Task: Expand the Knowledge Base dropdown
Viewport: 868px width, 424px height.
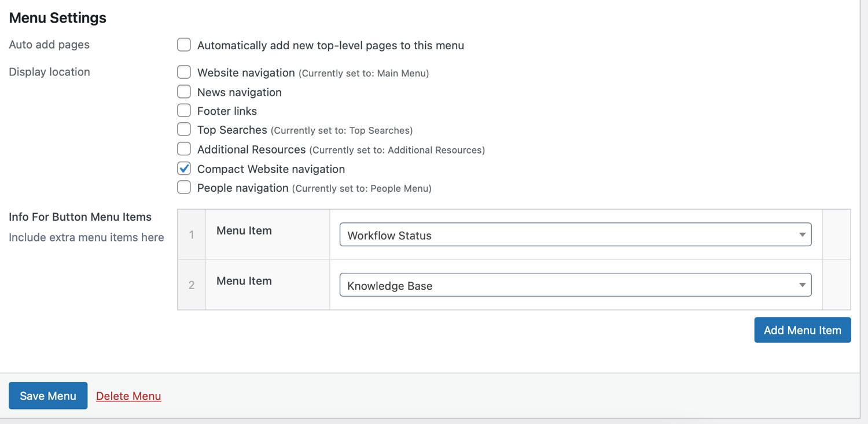Action: [575, 286]
